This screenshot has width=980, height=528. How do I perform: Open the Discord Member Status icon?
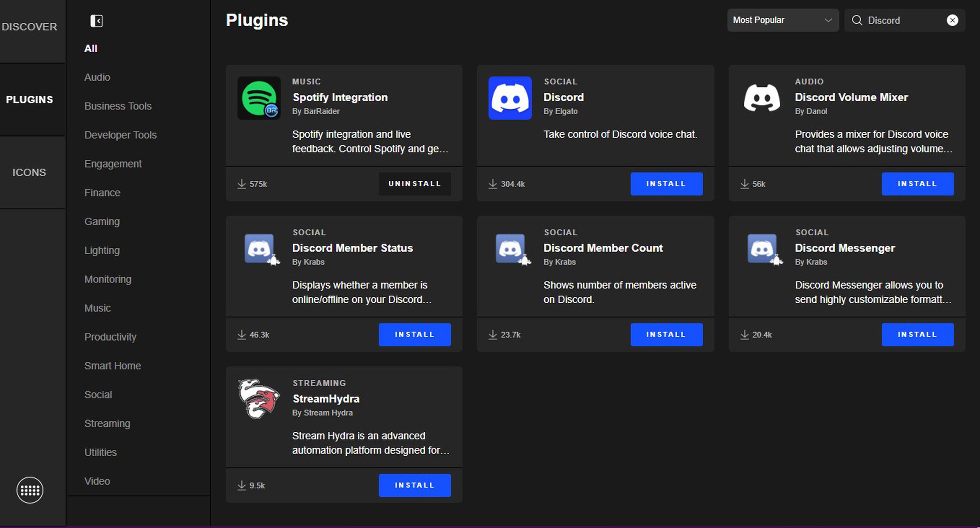coord(262,249)
